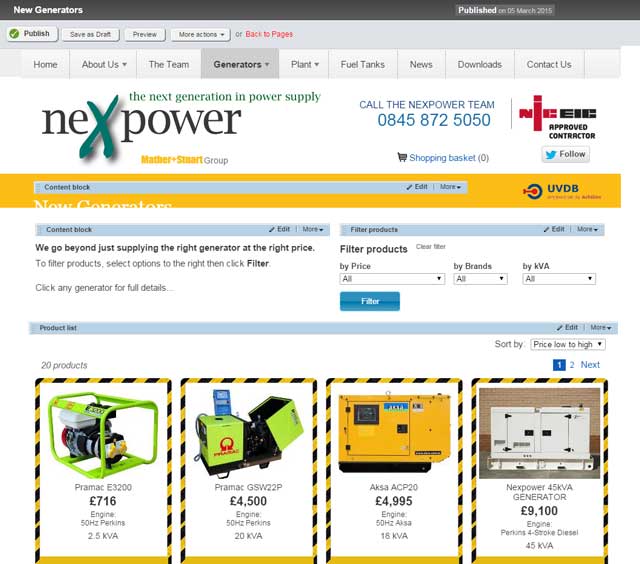Visit the News page
This screenshot has width=640, height=564.
421,64
